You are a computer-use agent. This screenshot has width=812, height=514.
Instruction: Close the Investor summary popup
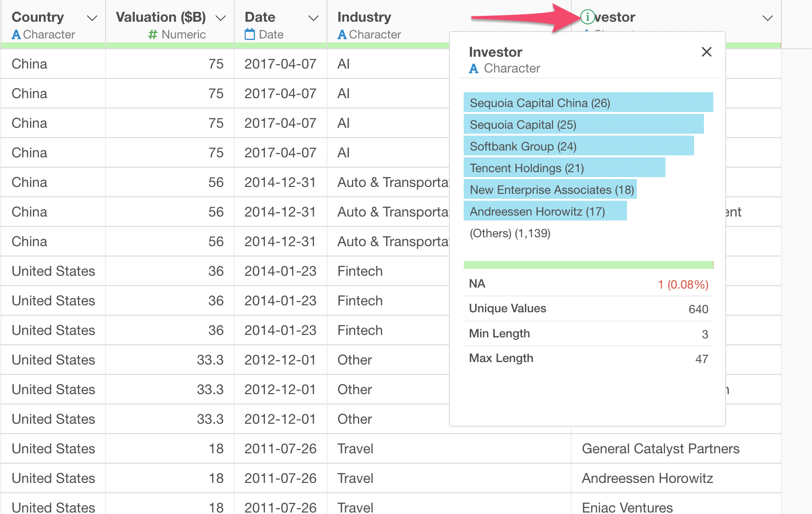click(706, 52)
